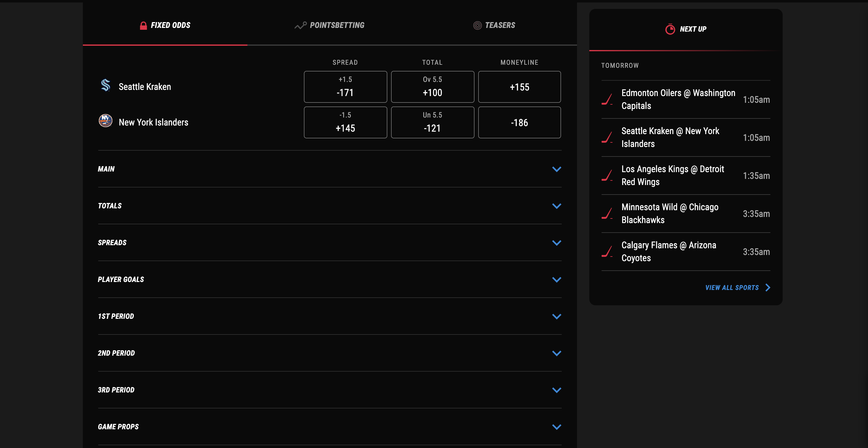Open Edmonton Oilers @ Washington Capitals game
This screenshot has height=448, width=868.
[686, 99]
